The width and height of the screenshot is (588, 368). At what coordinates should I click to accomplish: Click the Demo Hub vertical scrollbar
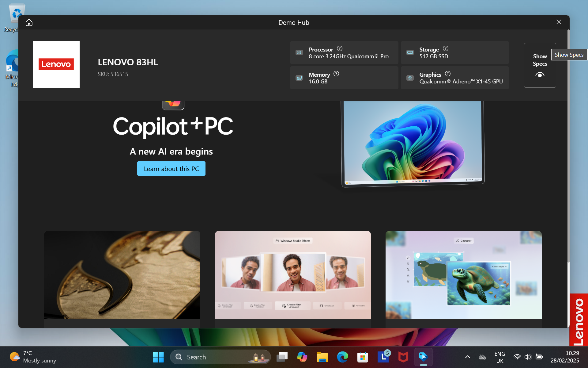(x=568, y=146)
